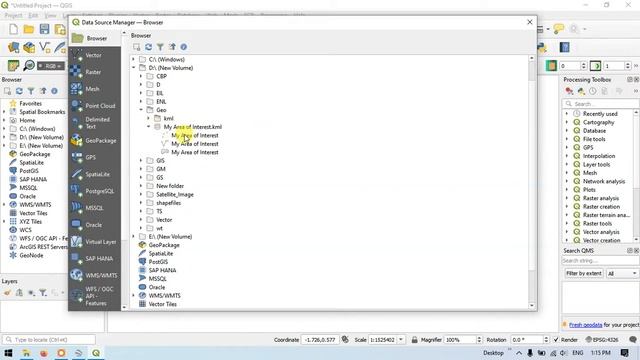Click Collapse All icon in dialog toolbar
640x360 pixels.
tap(172, 47)
